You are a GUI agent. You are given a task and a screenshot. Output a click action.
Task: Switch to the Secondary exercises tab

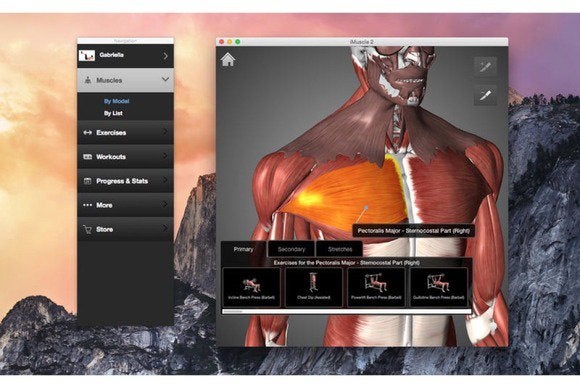291,249
